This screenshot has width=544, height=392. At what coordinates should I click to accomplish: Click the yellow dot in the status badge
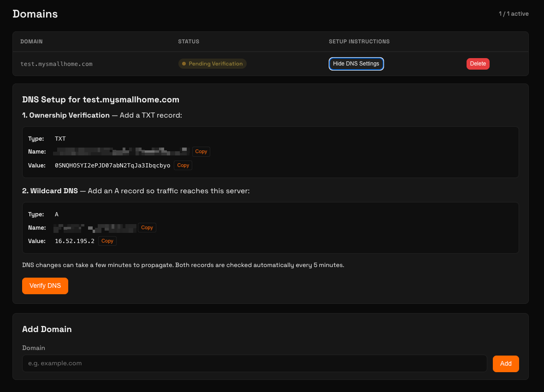click(184, 64)
